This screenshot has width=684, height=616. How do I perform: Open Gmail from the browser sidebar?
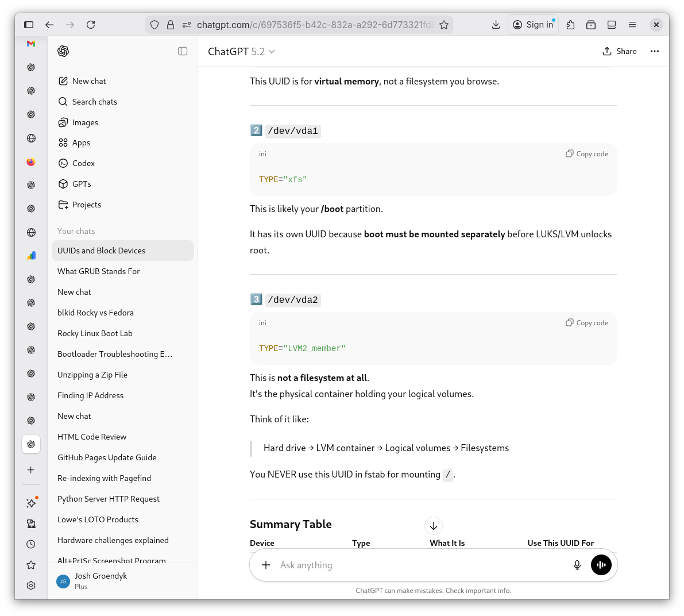point(31,44)
